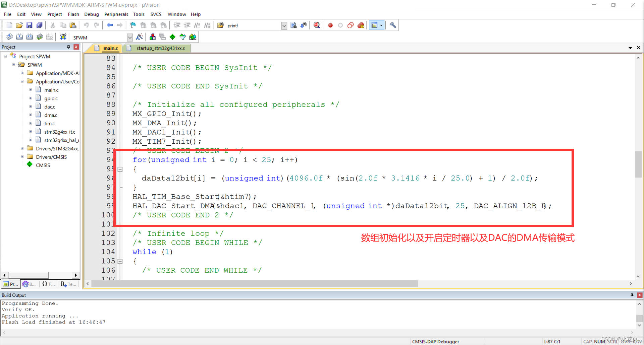Close the Build Output panel

tap(640, 295)
